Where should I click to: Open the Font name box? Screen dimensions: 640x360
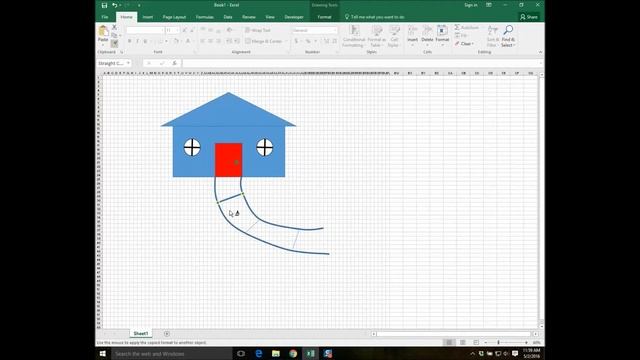[x=144, y=30]
